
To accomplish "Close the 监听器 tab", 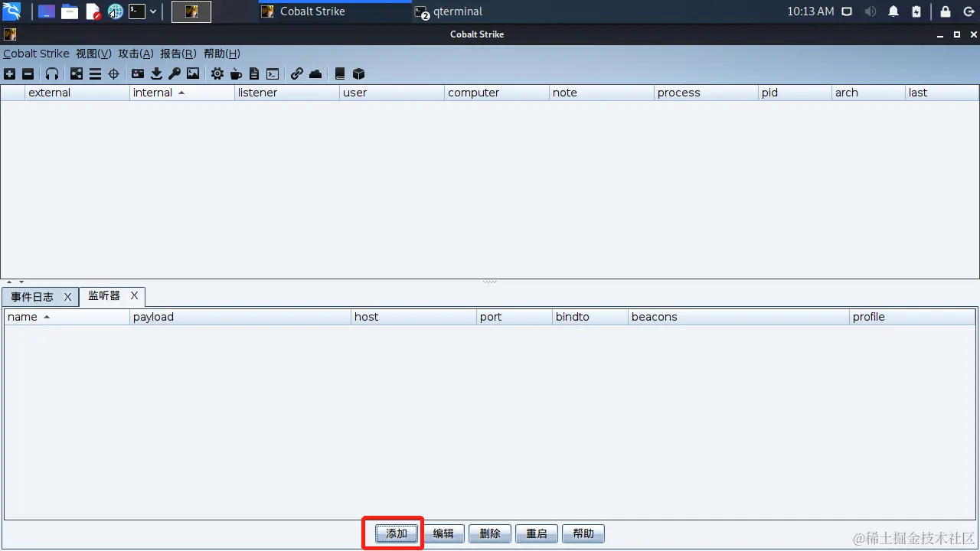I will 134,295.
